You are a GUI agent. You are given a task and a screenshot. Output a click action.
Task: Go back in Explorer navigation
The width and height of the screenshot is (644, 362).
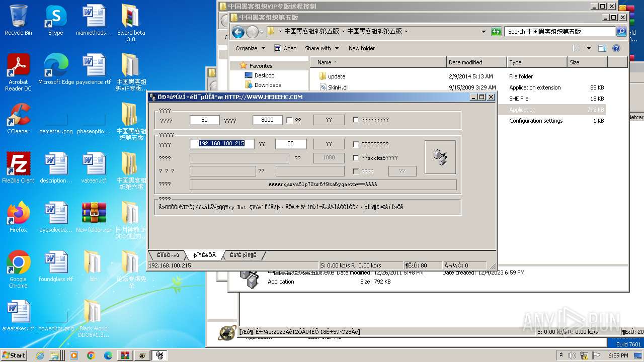click(x=238, y=32)
